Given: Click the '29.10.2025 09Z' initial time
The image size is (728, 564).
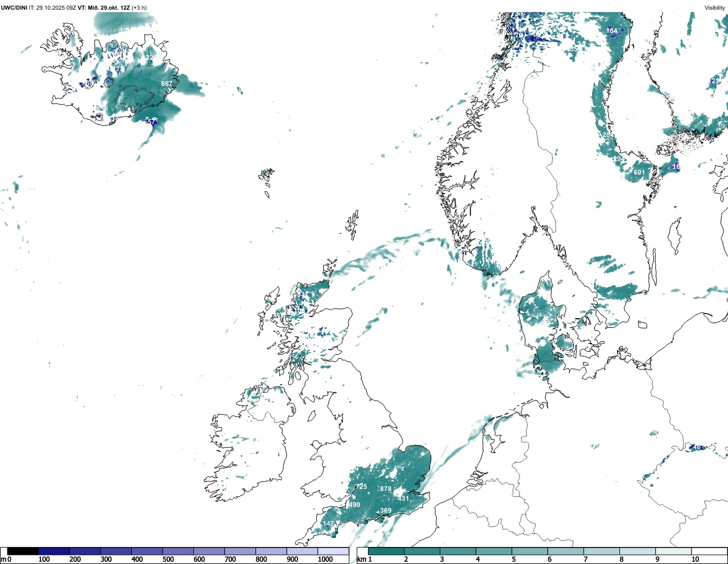Looking at the screenshot, I should pyautogui.click(x=56, y=8).
